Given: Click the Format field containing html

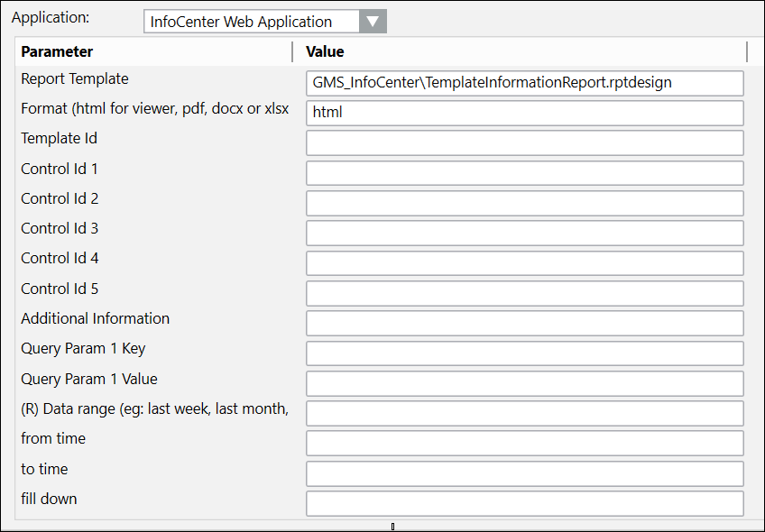Looking at the screenshot, I should pos(524,113).
